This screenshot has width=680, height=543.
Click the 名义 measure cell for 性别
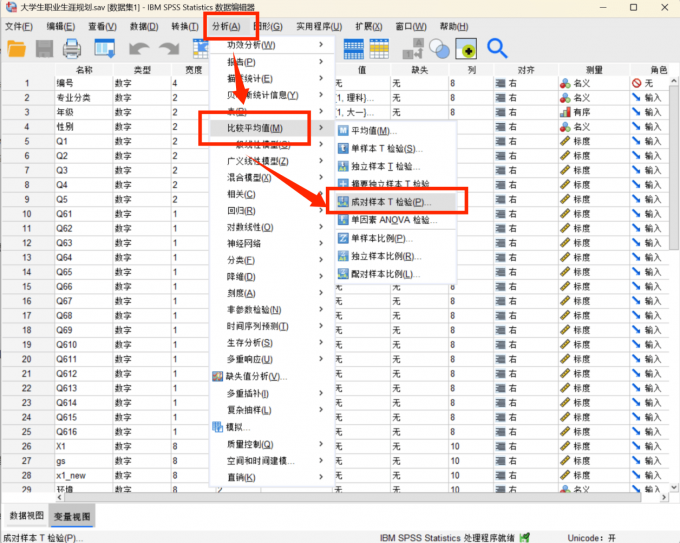594,127
